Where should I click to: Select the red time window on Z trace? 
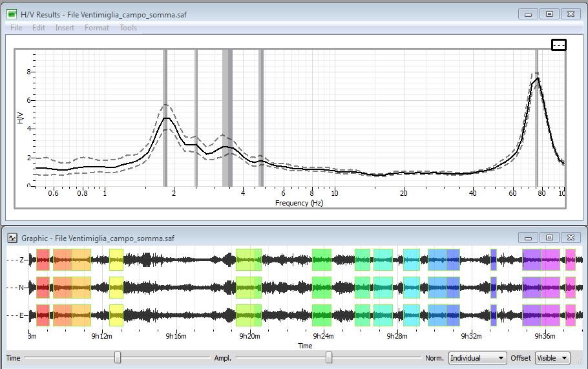coord(43,260)
